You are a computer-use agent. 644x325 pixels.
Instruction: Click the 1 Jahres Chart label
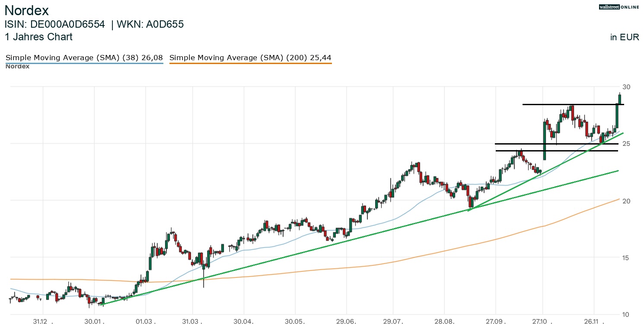point(38,37)
